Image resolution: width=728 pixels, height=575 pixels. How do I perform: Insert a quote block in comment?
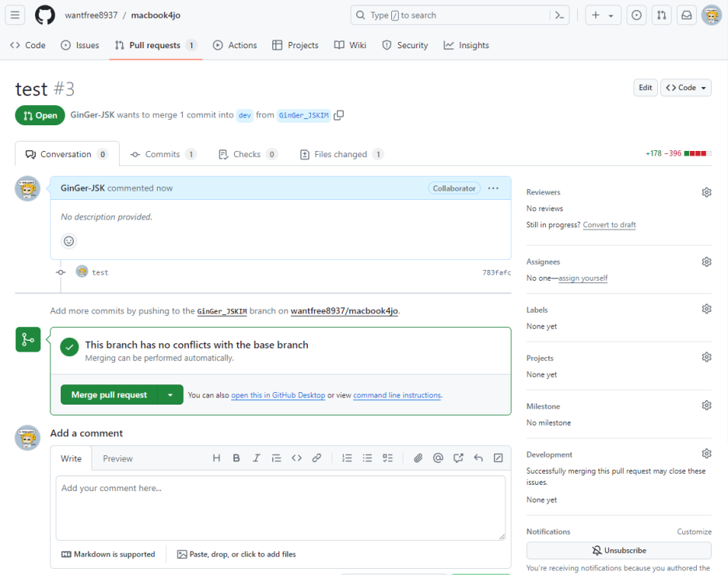click(276, 458)
